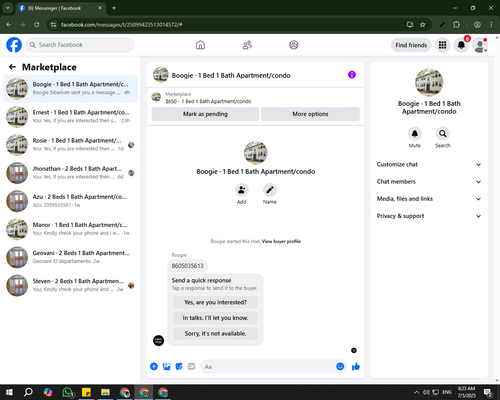Screen dimensions: 500x400
Task: Send quick reply 'Yes, are you interested?'
Action: (x=215, y=302)
